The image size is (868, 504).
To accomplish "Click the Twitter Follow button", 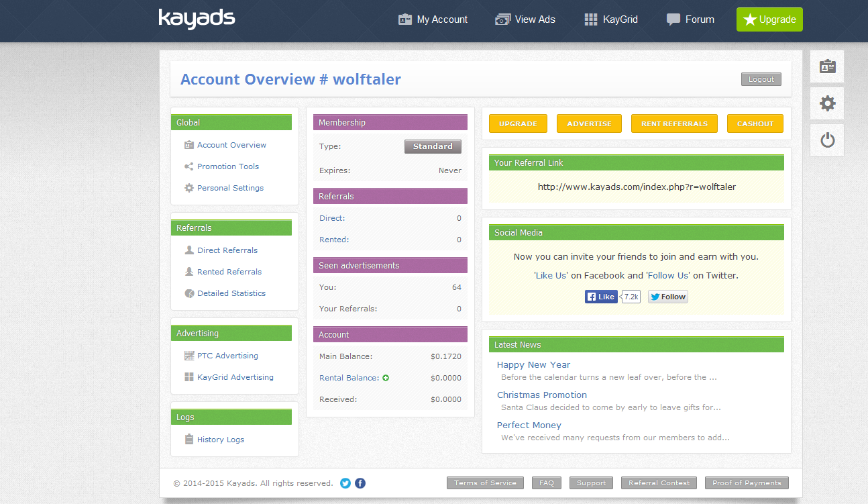I will click(667, 297).
